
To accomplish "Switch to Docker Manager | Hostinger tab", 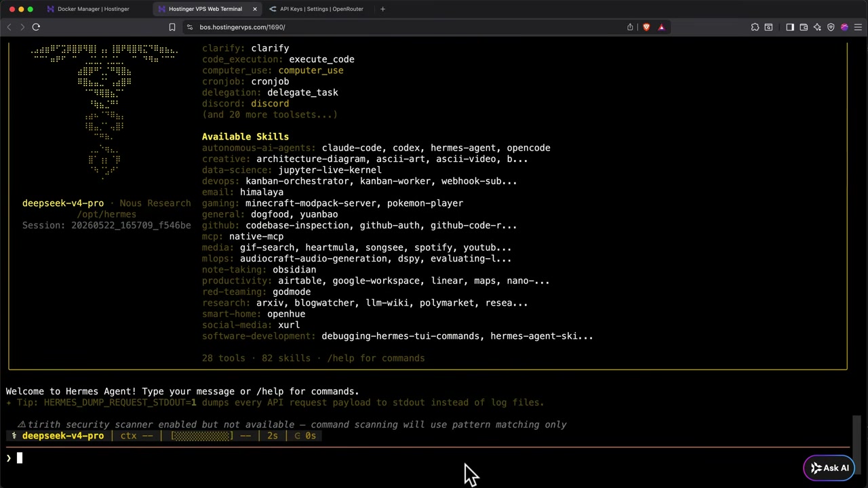I will click(94, 9).
